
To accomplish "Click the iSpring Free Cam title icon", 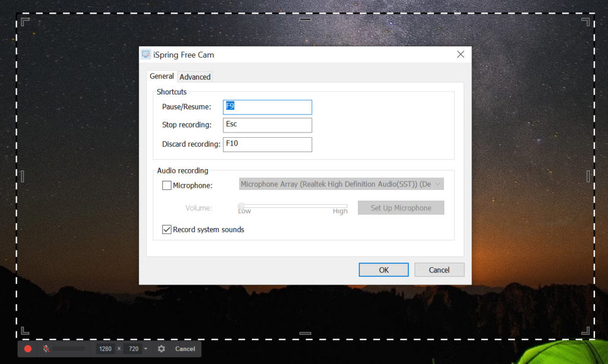I will pyautogui.click(x=146, y=54).
